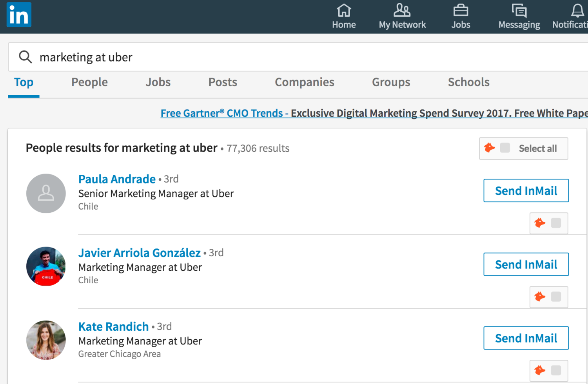Click the search field containing 'marketing at uber'

click(x=298, y=57)
